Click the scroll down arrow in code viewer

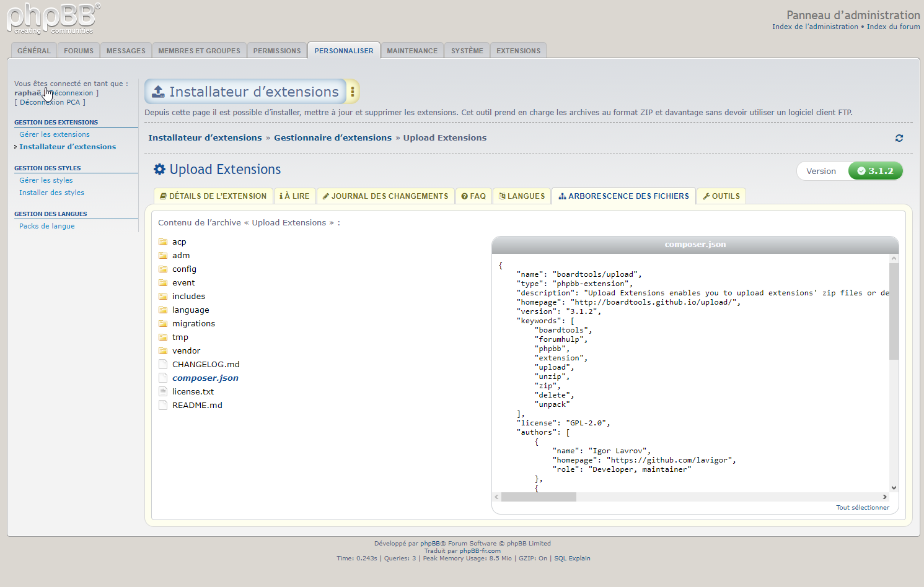pos(894,487)
